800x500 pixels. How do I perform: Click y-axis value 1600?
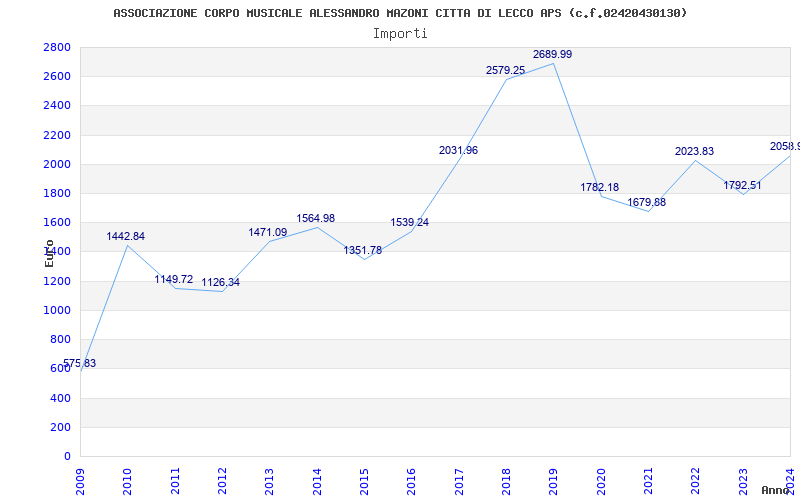(57, 222)
